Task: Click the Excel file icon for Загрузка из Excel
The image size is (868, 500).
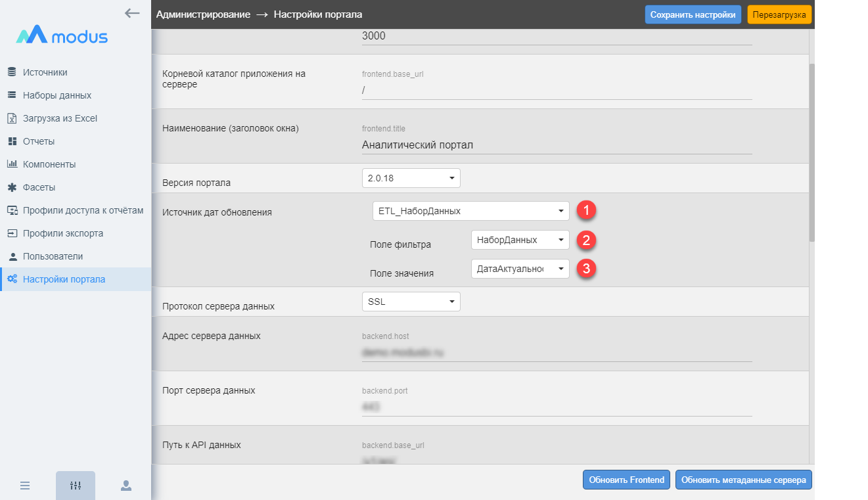Action: (x=12, y=118)
